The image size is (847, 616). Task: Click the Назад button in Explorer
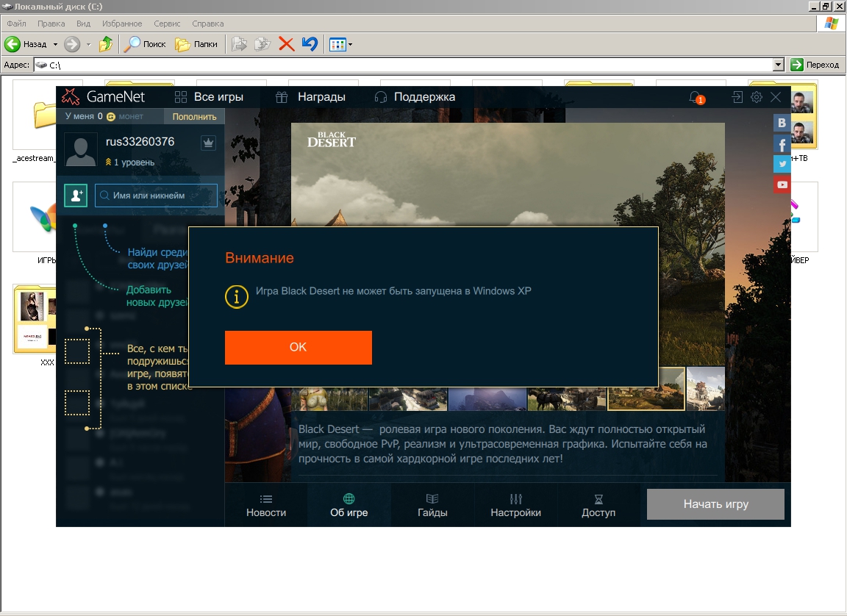pos(26,44)
